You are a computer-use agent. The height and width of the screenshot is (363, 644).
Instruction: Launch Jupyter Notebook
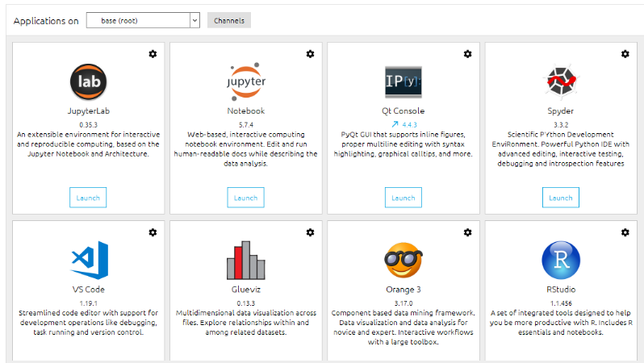[245, 198]
